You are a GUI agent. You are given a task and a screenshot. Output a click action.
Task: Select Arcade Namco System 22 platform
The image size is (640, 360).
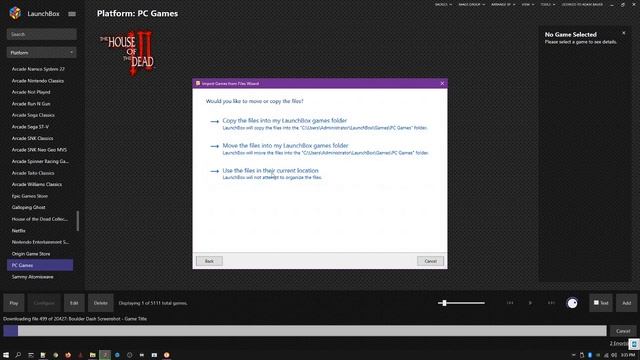tap(38, 69)
